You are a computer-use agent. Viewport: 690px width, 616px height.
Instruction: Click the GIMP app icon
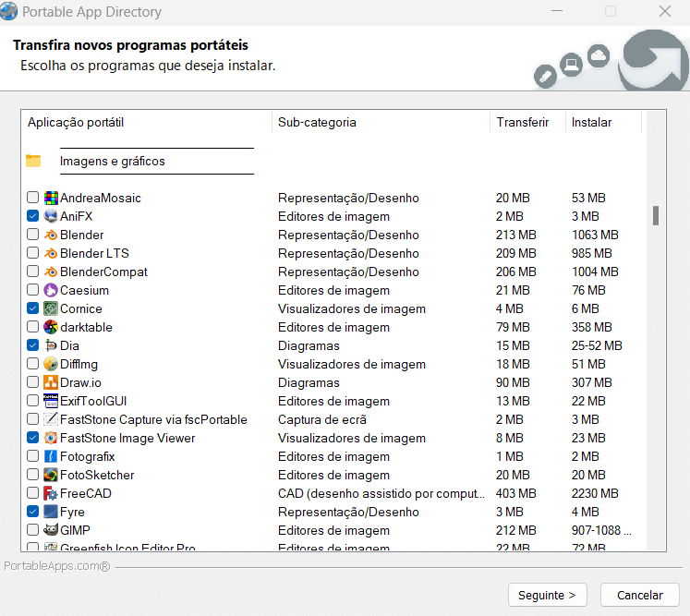pyautogui.click(x=51, y=531)
